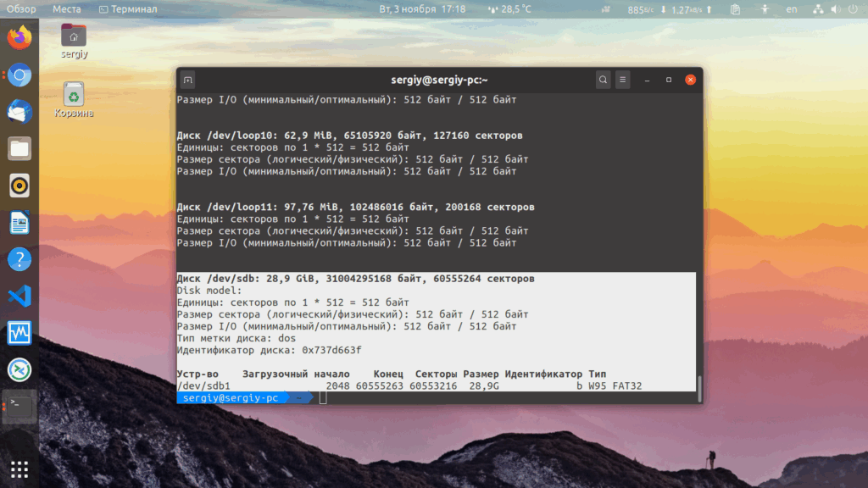Click the Disk model: line
Image resolution: width=868 pixels, height=488 pixels.
point(209,291)
